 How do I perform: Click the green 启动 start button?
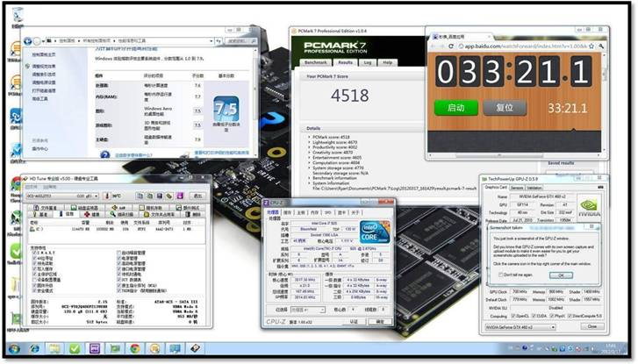[x=455, y=108]
